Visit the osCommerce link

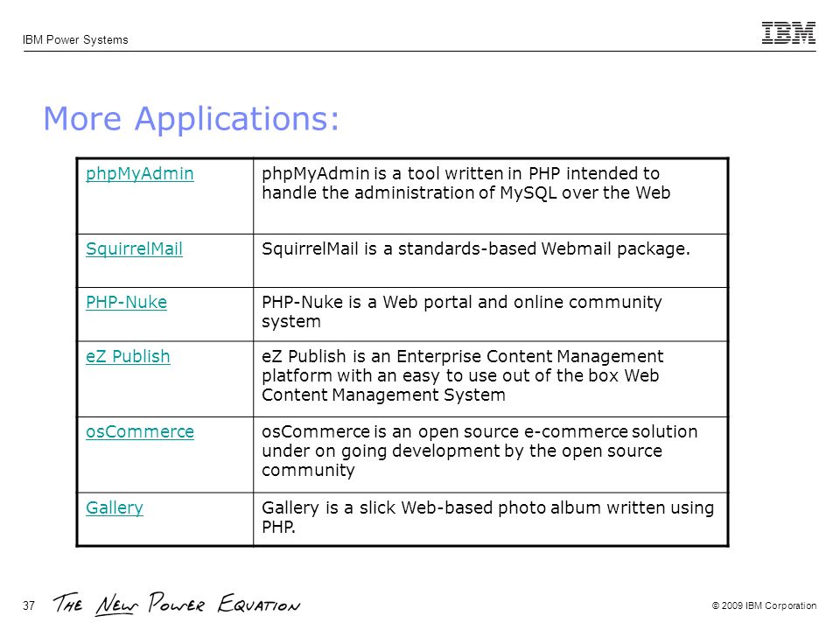[140, 431]
